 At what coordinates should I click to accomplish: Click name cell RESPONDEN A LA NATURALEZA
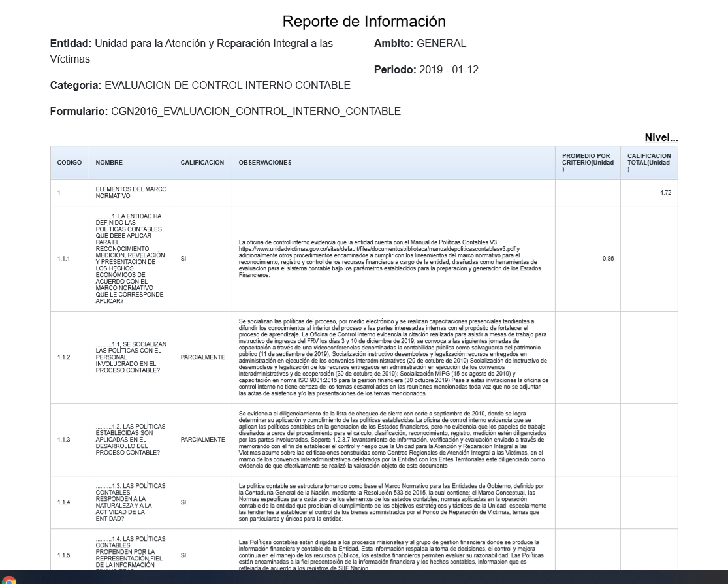click(131, 502)
